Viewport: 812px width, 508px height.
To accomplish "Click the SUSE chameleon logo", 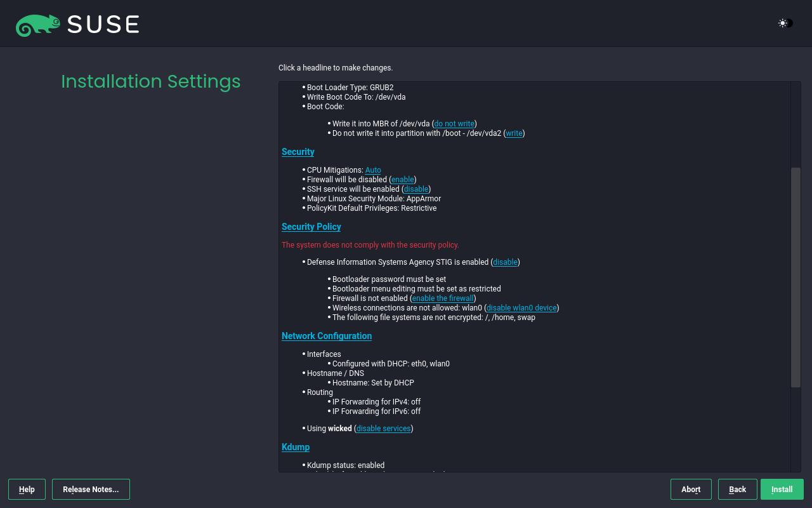I will coord(38,25).
